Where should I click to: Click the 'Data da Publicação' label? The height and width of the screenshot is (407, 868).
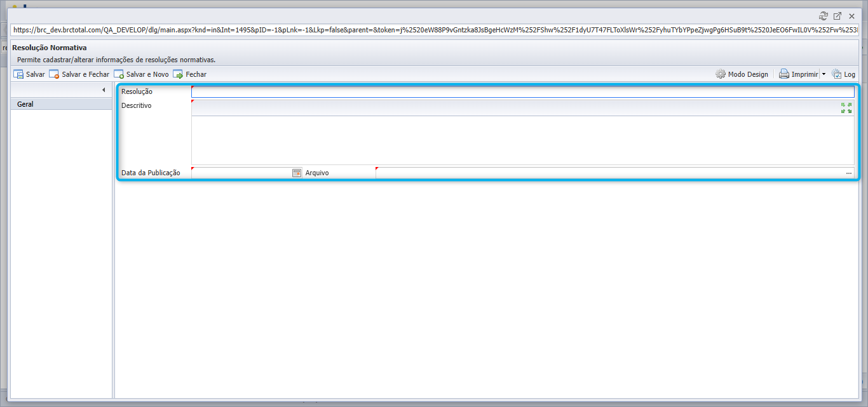click(151, 173)
